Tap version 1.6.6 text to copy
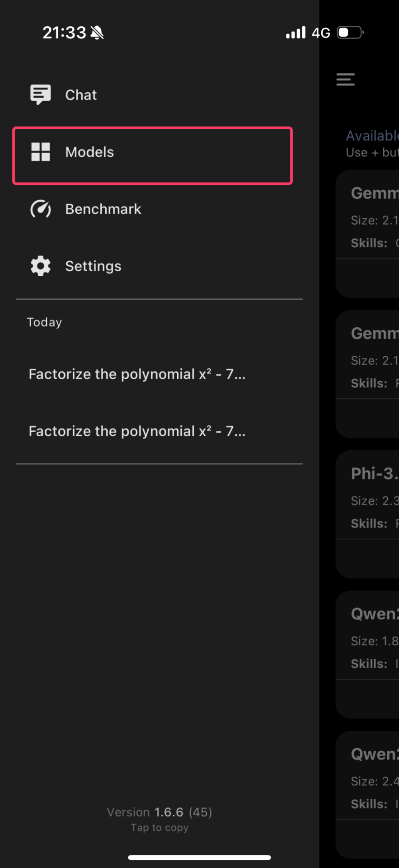Viewport: 399px width, 868px height. [160, 812]
